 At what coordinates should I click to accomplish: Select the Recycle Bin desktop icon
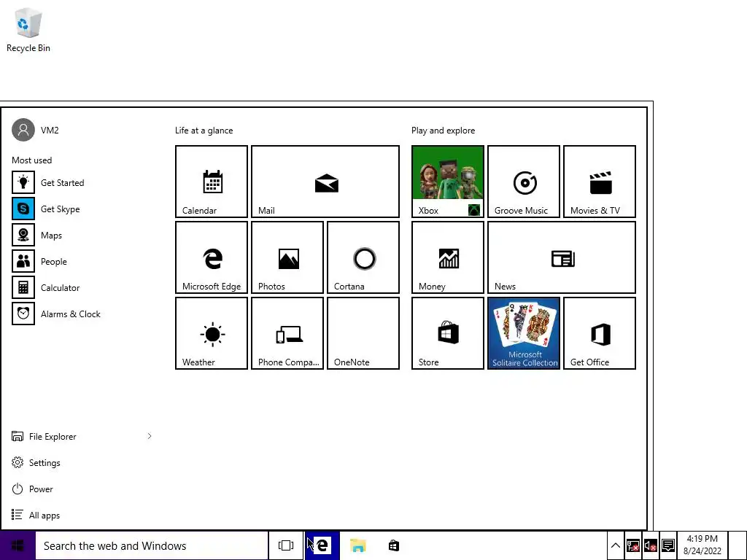(28, 29)
